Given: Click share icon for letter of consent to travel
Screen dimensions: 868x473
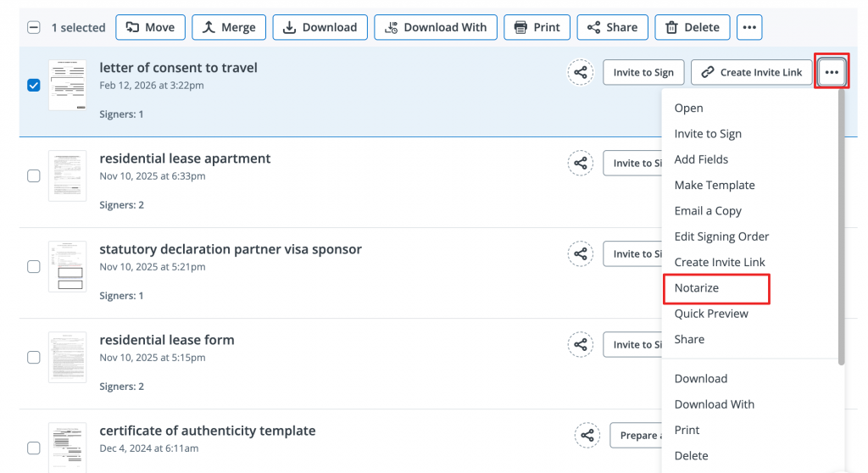Looking at the screenshot, I should (580, 73).
